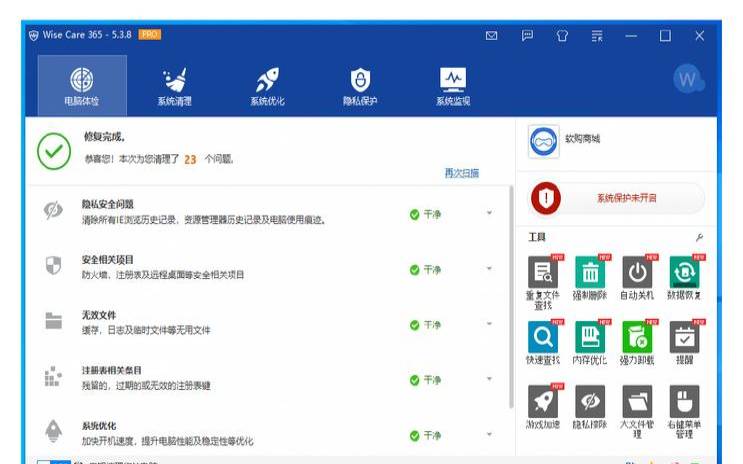Click the orange PRO badge
The width and height of the screenshot is (743, 464).
(x=150, y=34)
